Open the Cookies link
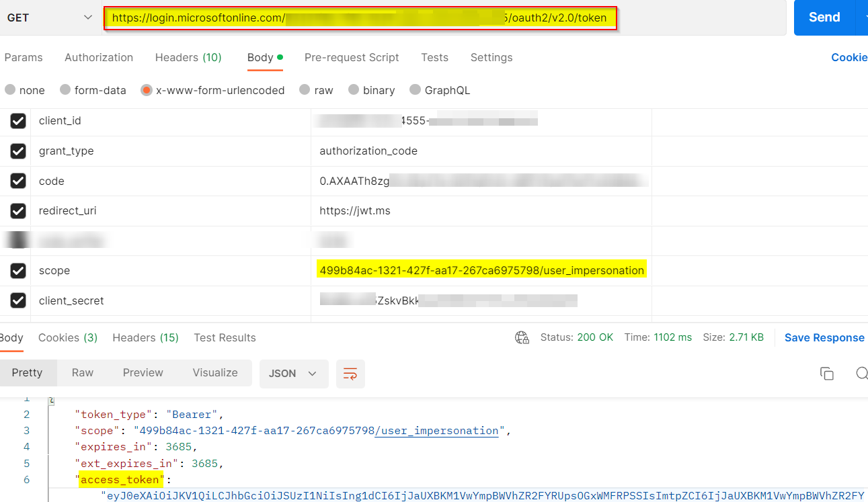Screen dimensions: 868x502 pos(849,58)
